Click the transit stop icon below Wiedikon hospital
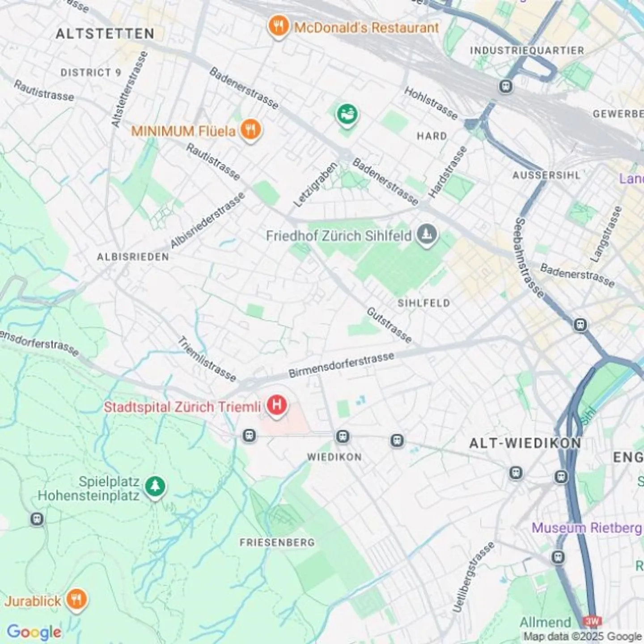This screenshot has height=644, width=644. click(249, 436)
